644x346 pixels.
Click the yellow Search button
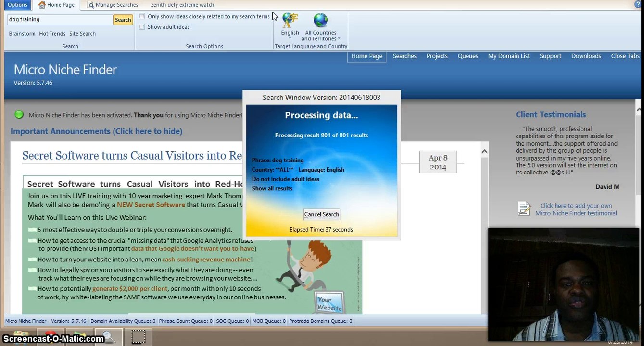(123, 20)
